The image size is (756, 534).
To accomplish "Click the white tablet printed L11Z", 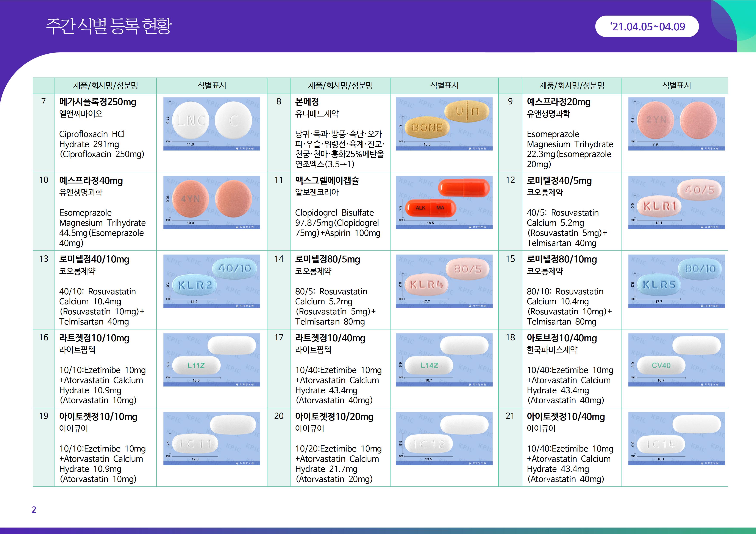I will (x=196, y=366).
